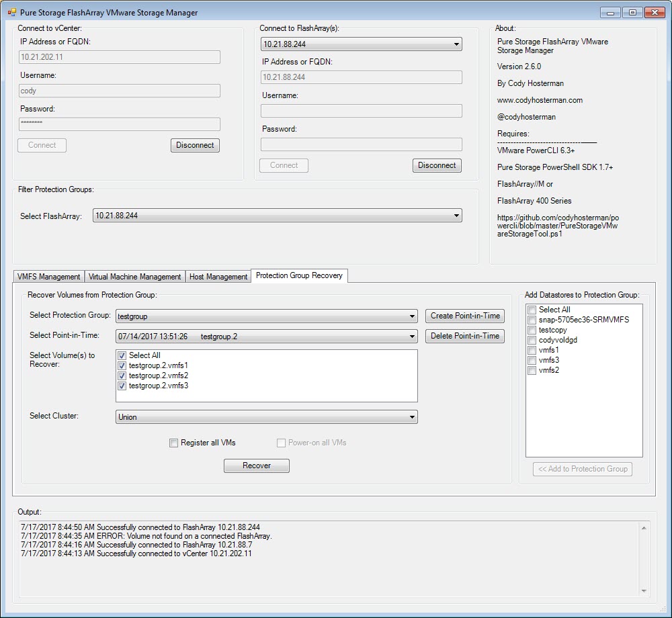Image resolution: width=672 pixels, height=618 pixels.
Task: Check the codyvoldgd datastore
Action: point(532,340)
